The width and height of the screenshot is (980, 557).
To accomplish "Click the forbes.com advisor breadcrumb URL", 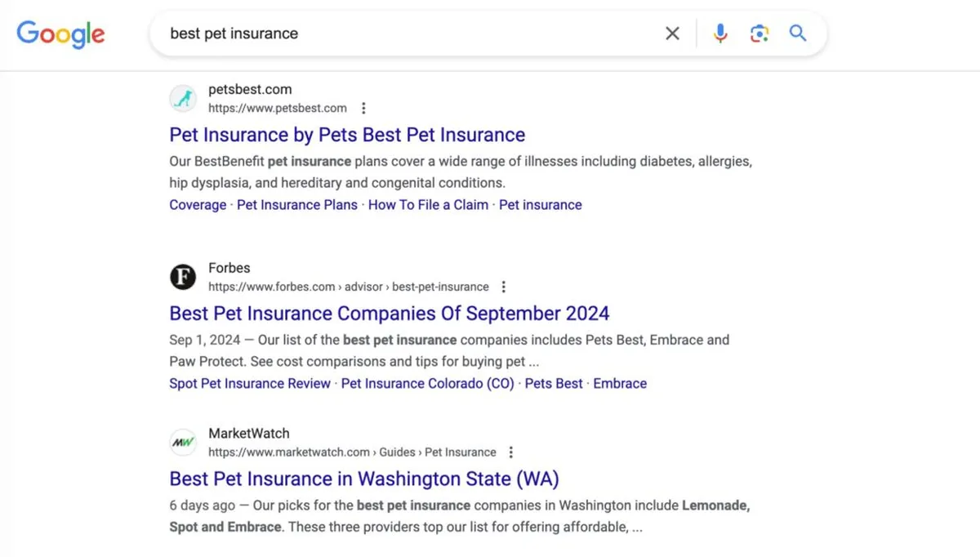I will point(349,287).
